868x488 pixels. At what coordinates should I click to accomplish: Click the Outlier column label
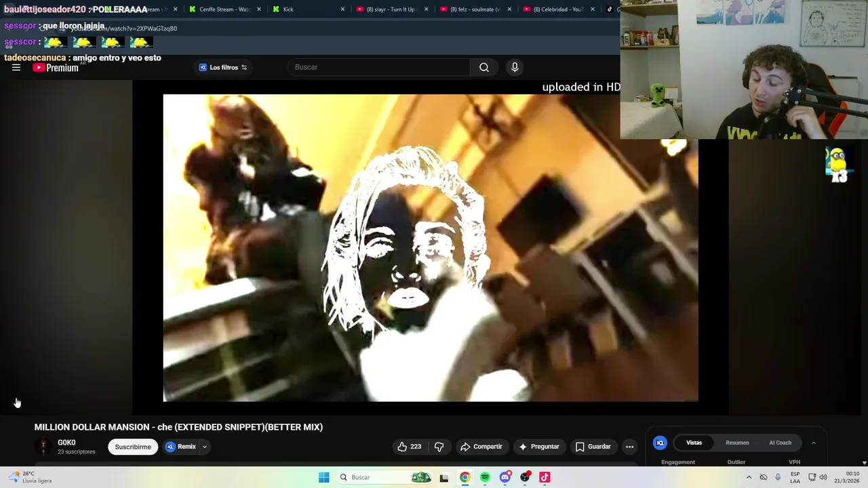pyautogui.click(x=736, y=462)
